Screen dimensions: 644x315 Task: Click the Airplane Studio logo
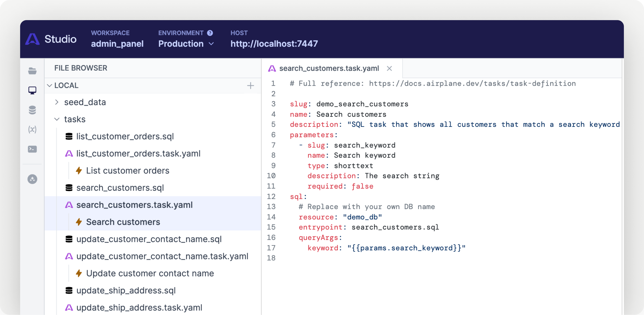point(32,39)
